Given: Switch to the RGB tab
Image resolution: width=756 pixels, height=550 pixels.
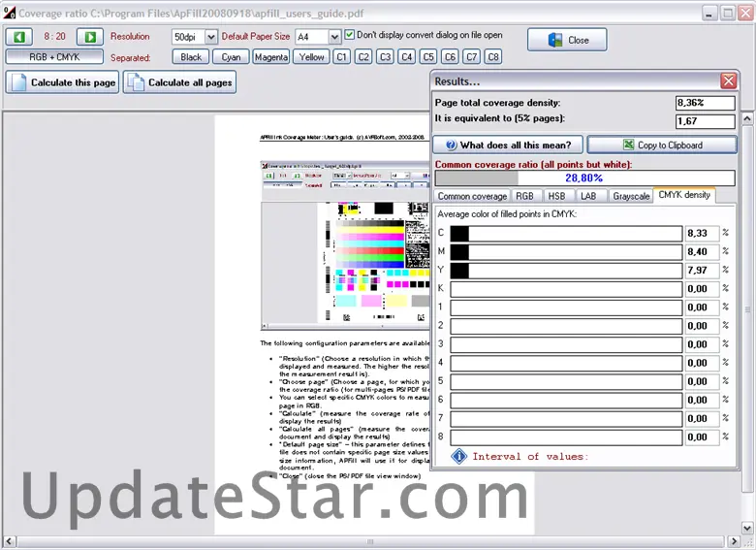Looking at the screenshot, I should 524,196.
